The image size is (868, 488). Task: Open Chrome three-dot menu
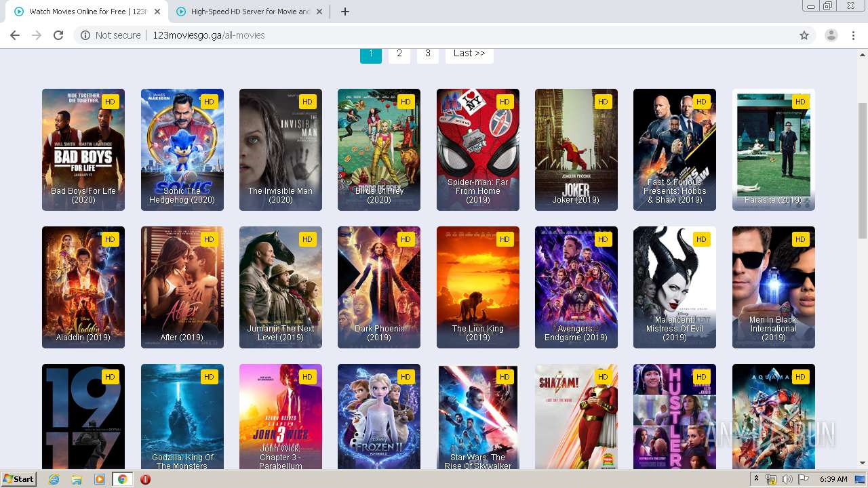[854, 35]
